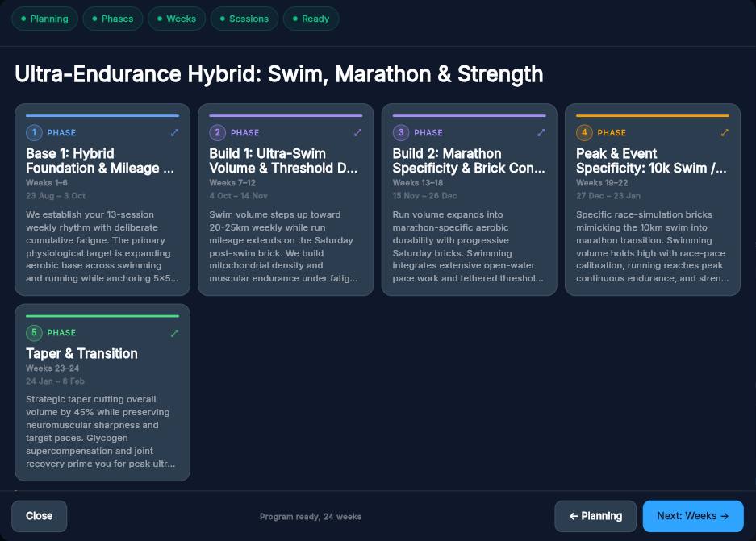Go to the Sessions step pill
Screen dimensions: 756x541
click(244, 19)
